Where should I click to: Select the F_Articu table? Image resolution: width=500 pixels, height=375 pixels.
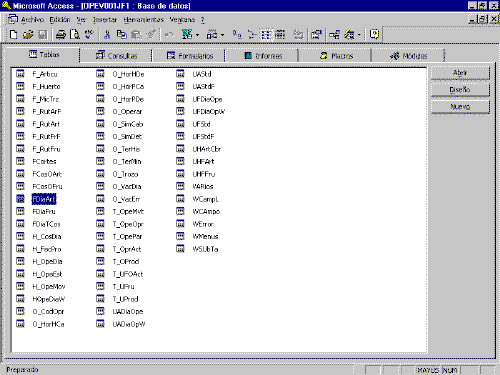[45, 74]
